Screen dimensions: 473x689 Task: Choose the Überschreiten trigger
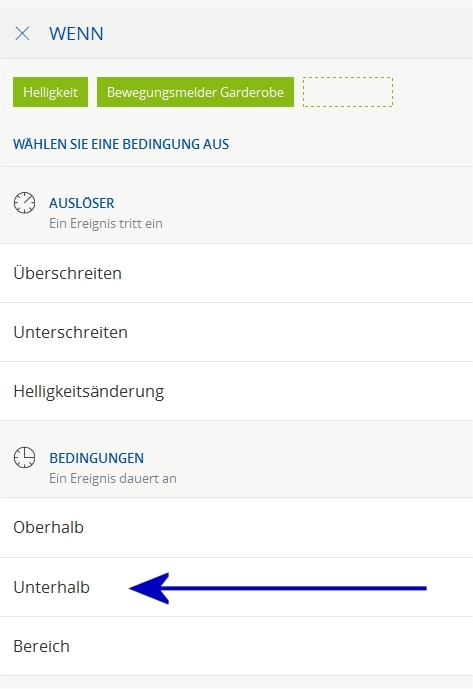[236, 273]
